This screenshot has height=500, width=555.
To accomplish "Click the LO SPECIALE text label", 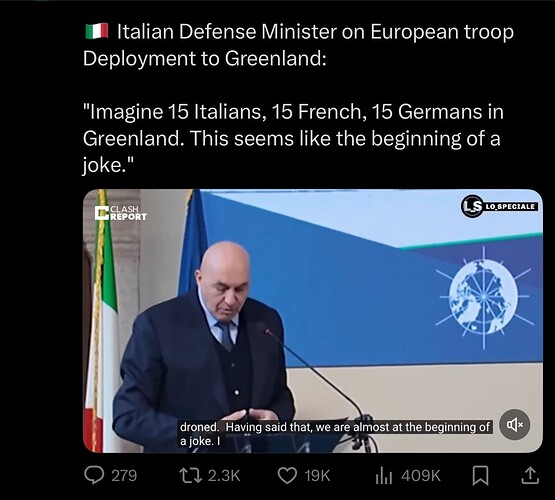I will pos(510,206).
